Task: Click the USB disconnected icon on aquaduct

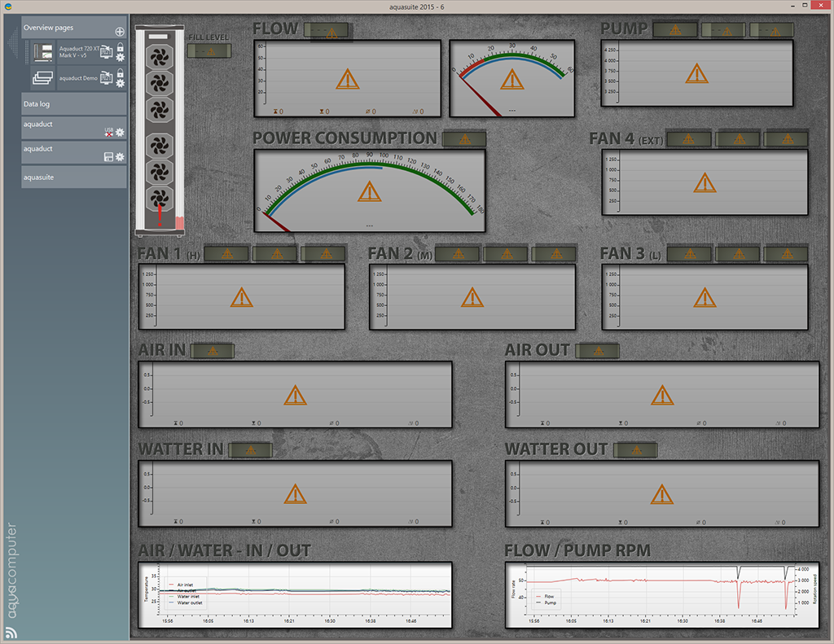Action: coord(108,132)
